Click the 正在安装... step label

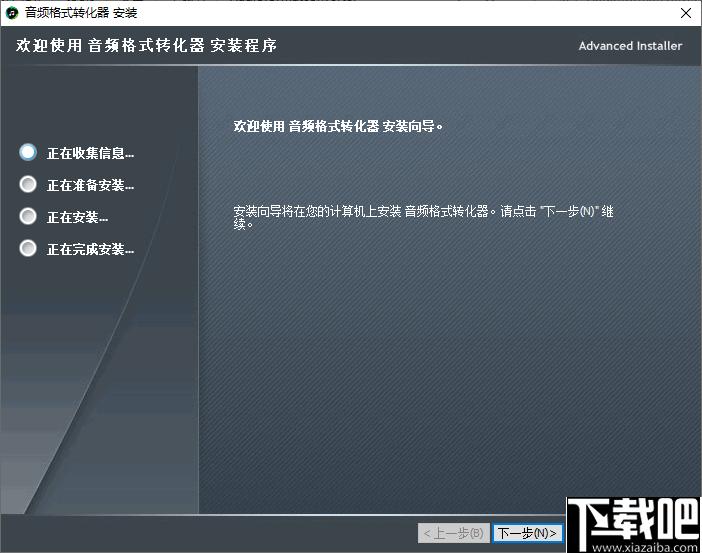pyautogui.click(x=77, y=217)
